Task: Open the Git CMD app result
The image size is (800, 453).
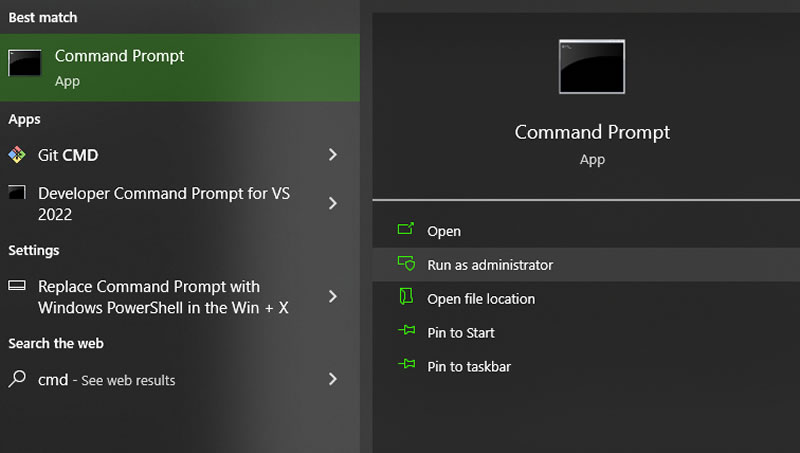Action: [180, 155]
